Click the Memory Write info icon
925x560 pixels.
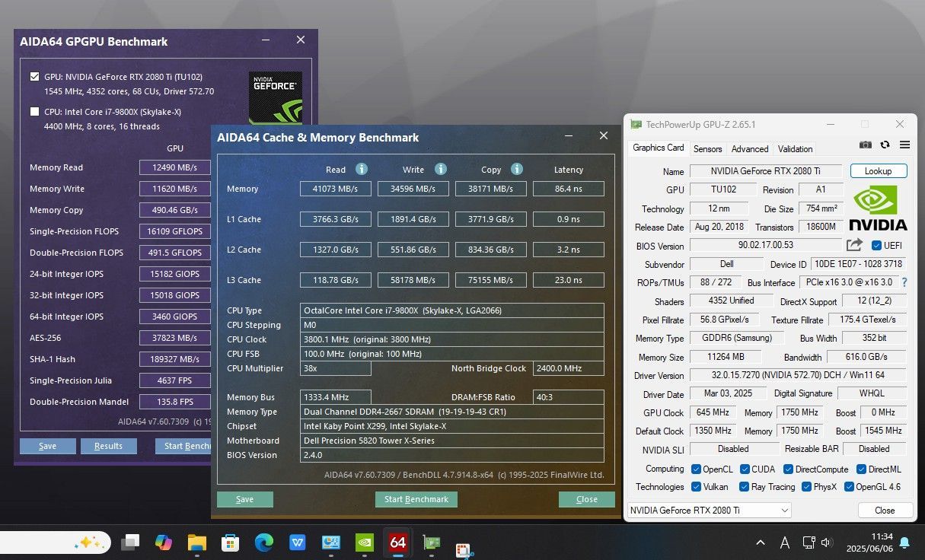440,169
